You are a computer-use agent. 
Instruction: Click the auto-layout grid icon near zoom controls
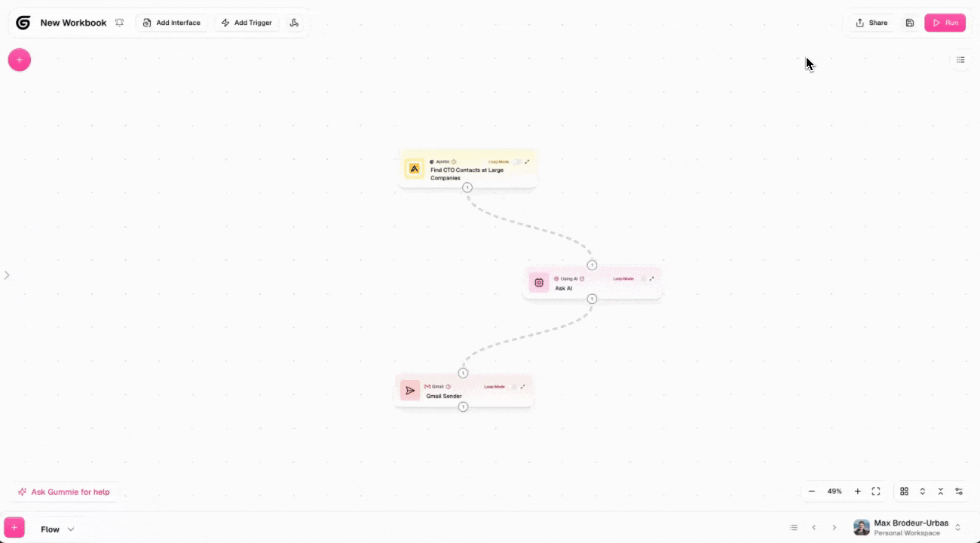(x=905, y=491)
